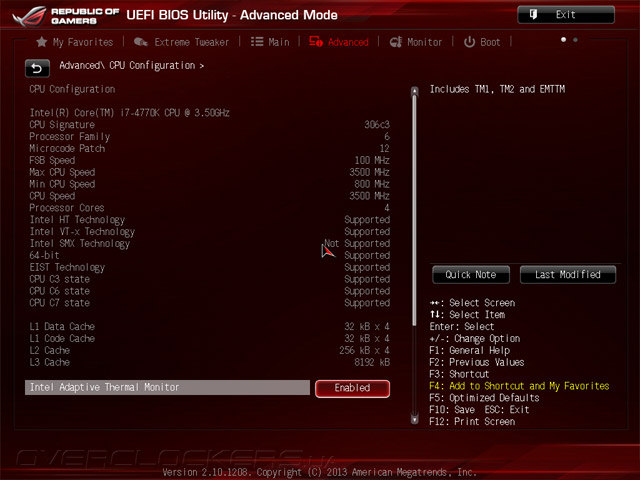Click F4 Add to Shortcut hint

point(519,386)
